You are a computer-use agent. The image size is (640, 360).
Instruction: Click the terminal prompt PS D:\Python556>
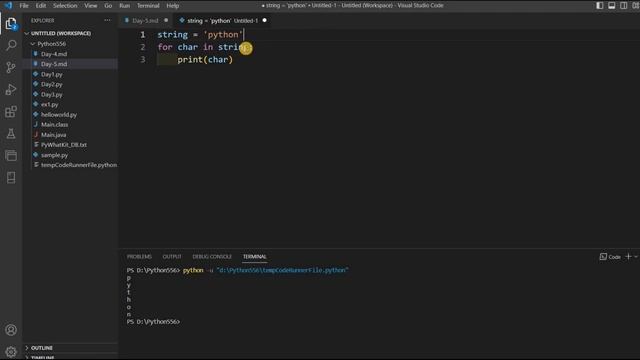pos(153,322)
